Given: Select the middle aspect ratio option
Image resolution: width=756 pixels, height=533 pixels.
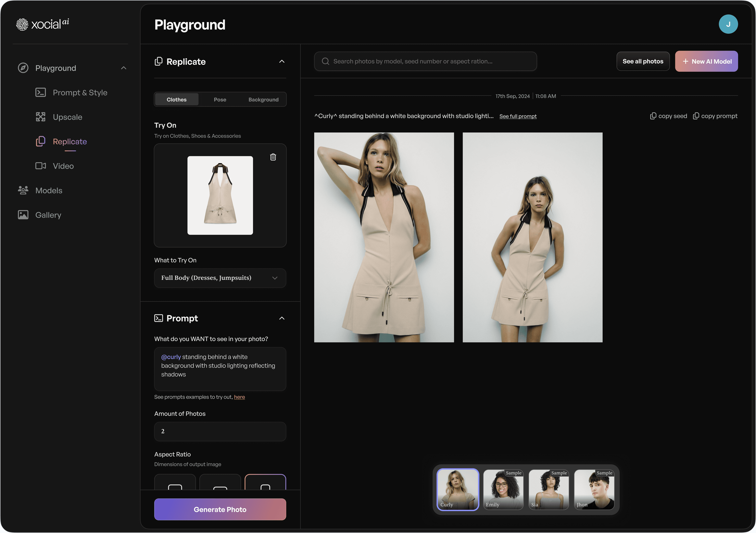Looking at the screenshot, I should 220,482.
